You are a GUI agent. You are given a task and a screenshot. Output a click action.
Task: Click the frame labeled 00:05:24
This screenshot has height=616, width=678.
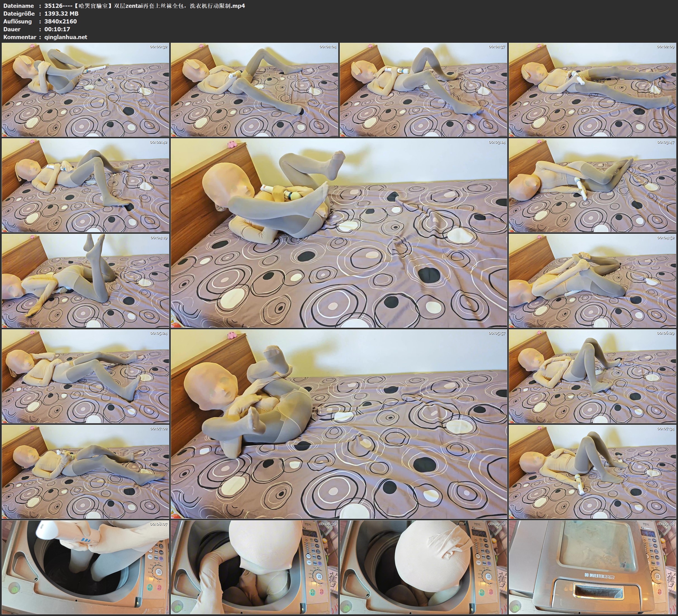point(85,376)
